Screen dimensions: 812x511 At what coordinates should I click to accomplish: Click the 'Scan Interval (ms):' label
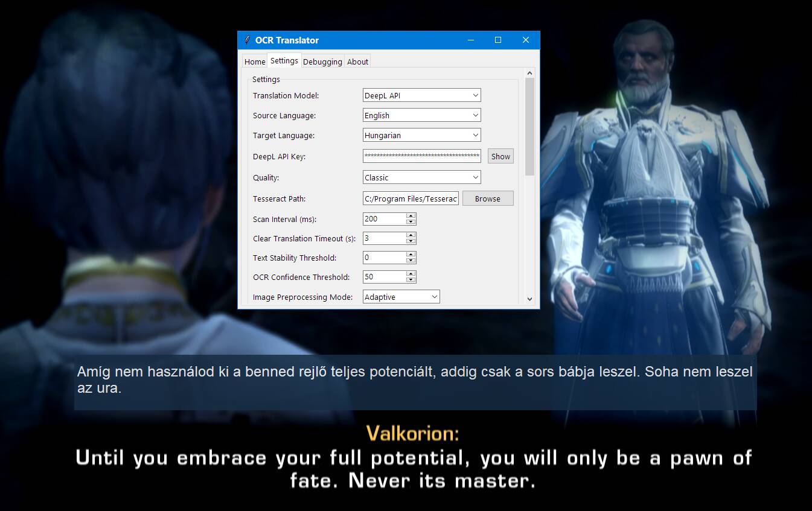(x=285, y=219)
